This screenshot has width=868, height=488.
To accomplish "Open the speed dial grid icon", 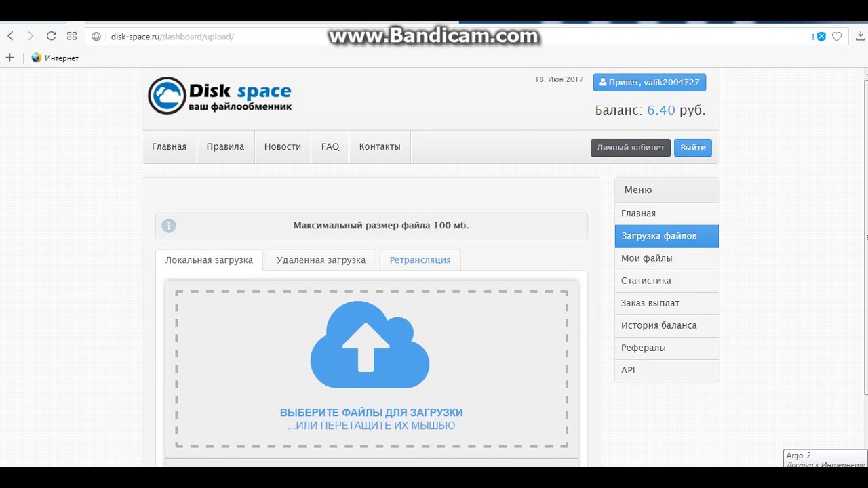I will click(x=72, y=36).
